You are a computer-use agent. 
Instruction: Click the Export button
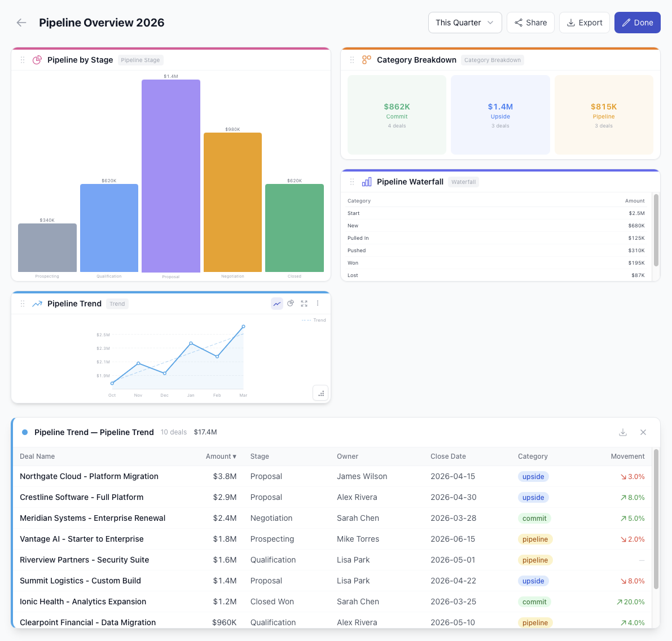[x=584, y=23]
